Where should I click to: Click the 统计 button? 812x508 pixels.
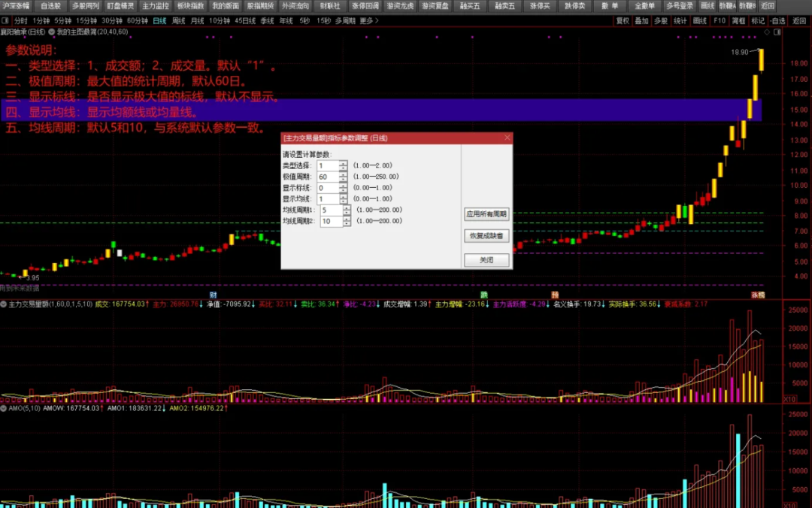click(x=680, y=21)
